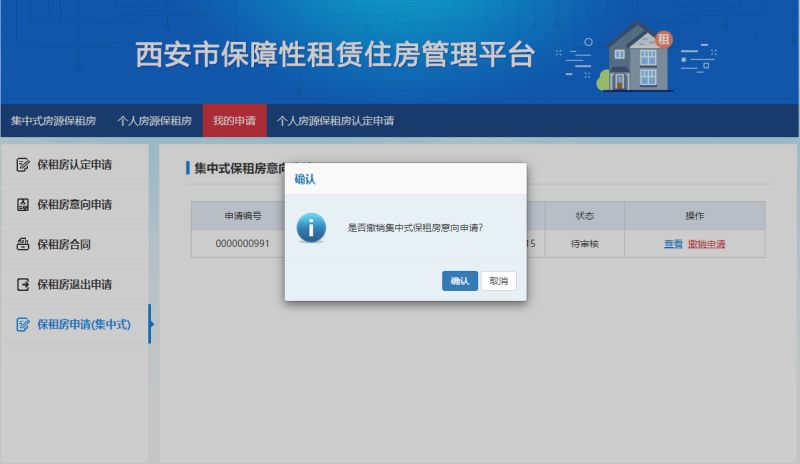
Task: Open the 集中式房源保租房 navigation tab
Action: point(53,121)
